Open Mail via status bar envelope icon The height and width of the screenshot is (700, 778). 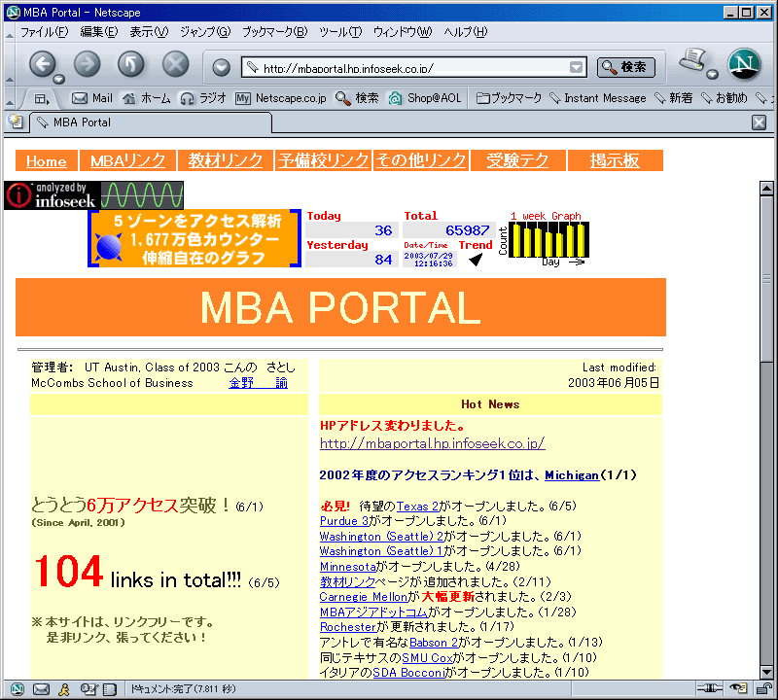pos(41,689)
